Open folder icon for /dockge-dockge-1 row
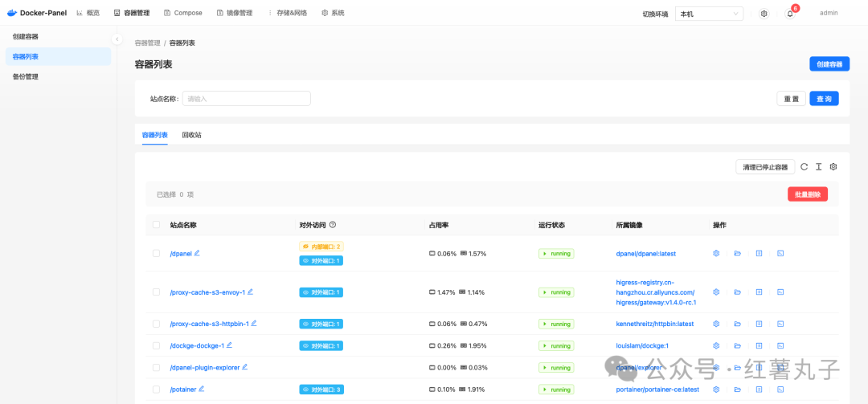The width and height of the screenshot is (868, 404). tap(737, 345)
